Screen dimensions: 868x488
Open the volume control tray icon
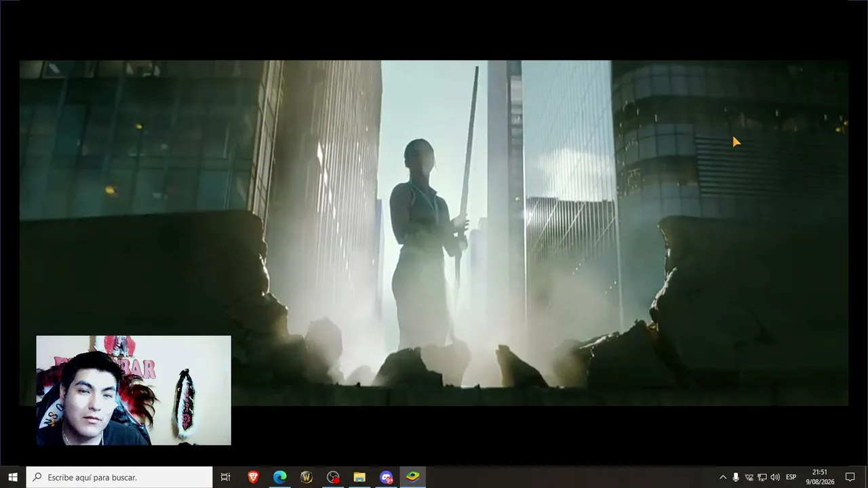775,477
